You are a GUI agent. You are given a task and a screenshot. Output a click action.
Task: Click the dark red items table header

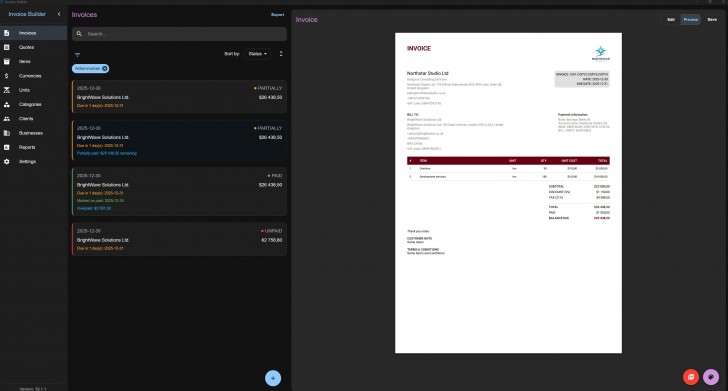(x=508, y=161)
